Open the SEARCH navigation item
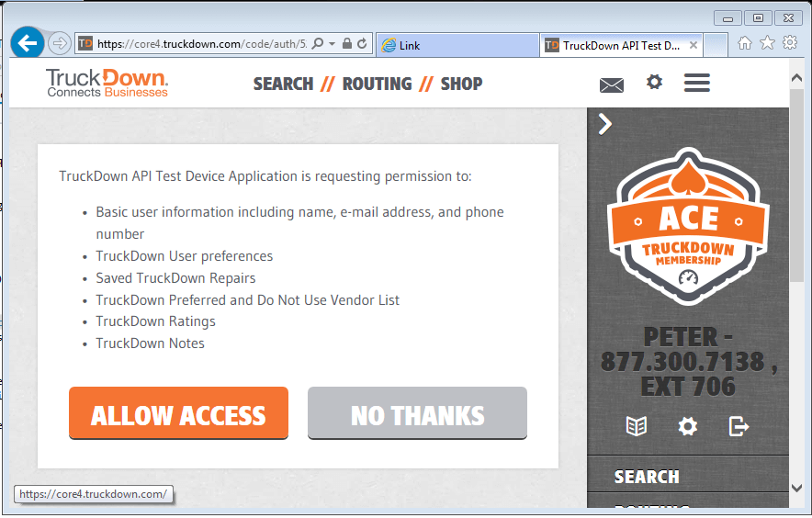812x518 pixels. 283,84
